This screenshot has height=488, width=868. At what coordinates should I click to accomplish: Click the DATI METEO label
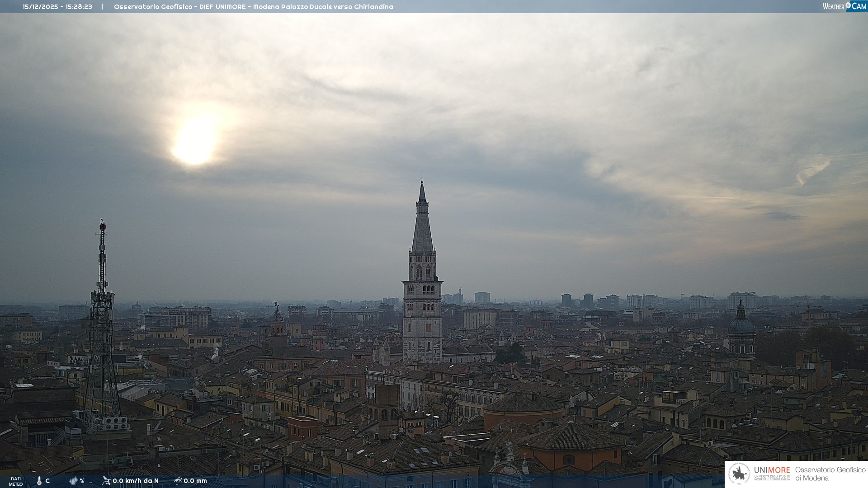click(x=16, y=481)
